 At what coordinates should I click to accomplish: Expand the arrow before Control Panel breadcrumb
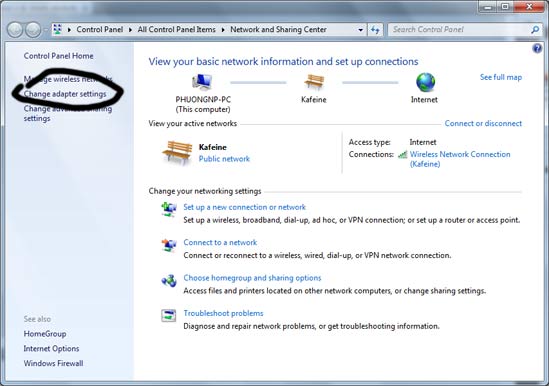[69, 30]
